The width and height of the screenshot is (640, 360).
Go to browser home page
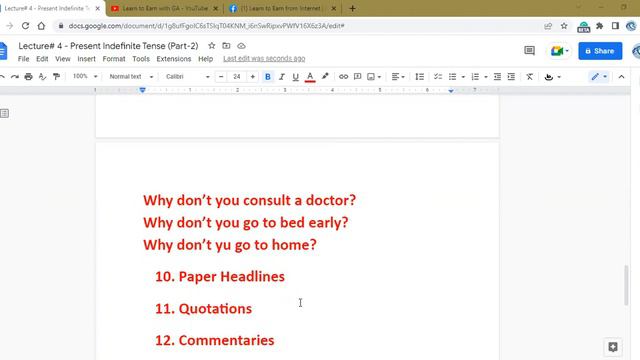pyautogui.click(x=41, y=26)
